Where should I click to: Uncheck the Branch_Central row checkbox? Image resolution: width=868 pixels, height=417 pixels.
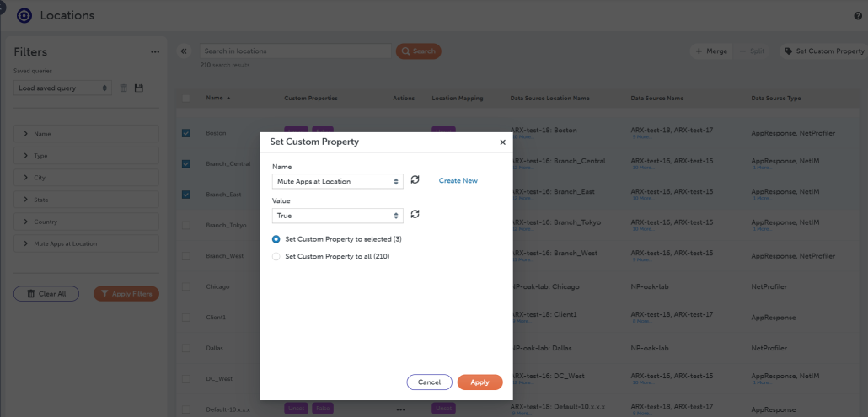pos(186,163)
